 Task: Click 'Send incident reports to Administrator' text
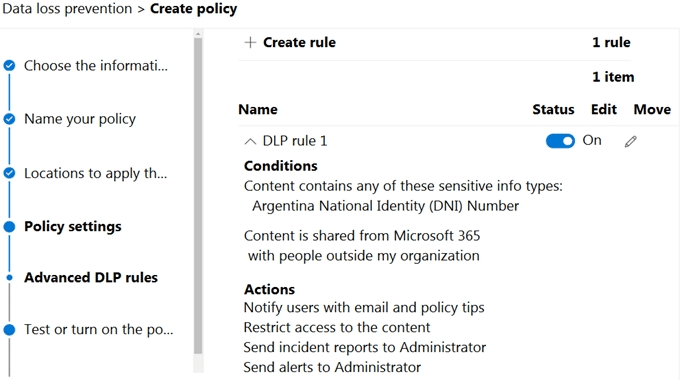pos(365,347)
